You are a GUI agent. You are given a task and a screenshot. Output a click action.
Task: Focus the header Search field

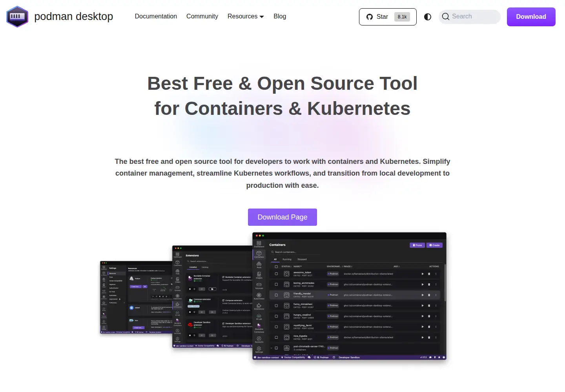[x=470, y=16]
